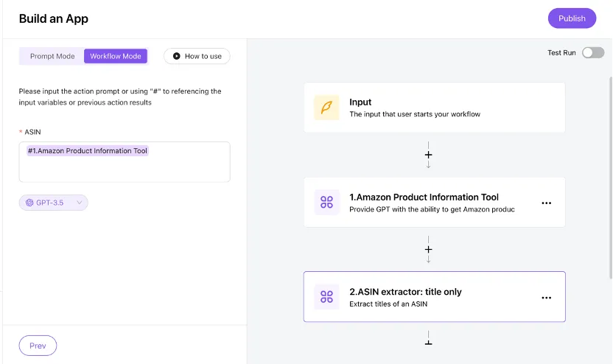Open options menu for Amazon Product Information Tool
This screenshot has width=613, height=364.
(546, 203)
